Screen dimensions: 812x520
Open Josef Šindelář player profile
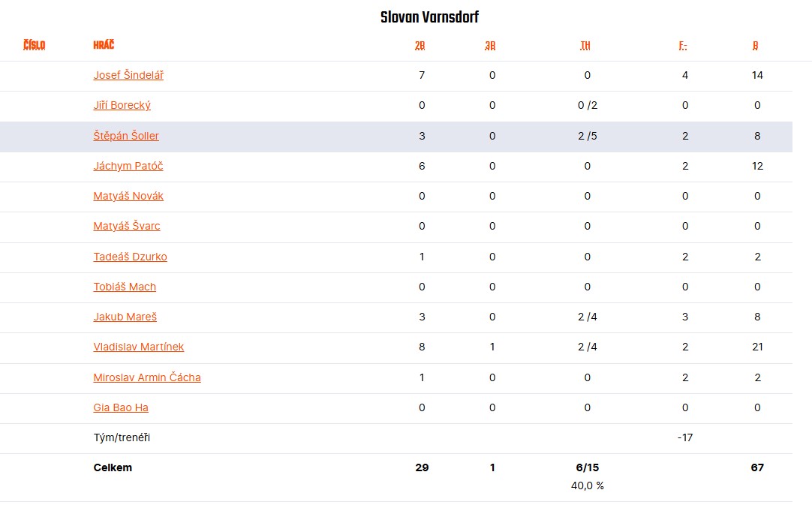pyautogui.click(x=128, y=75)
